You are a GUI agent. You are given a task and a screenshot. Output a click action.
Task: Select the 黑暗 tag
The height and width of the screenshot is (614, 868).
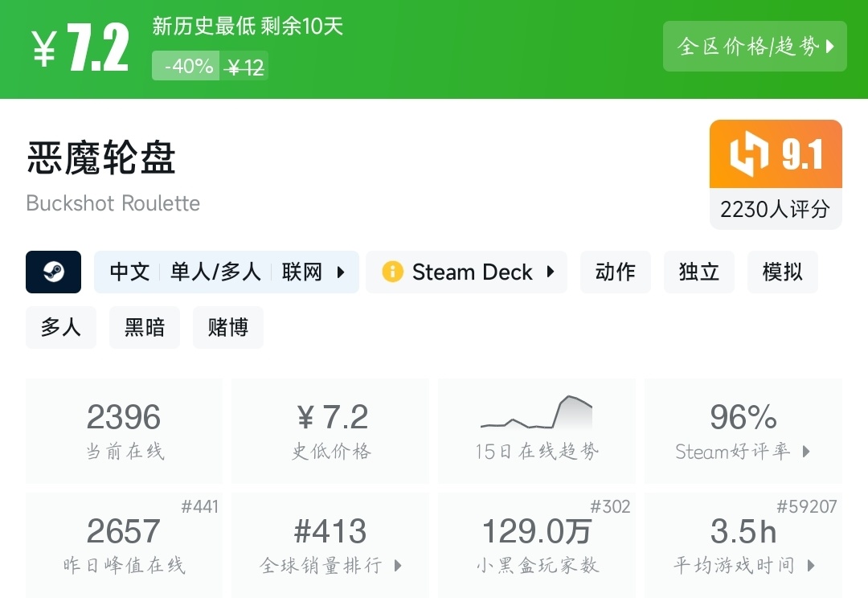(x=145, y=328)
